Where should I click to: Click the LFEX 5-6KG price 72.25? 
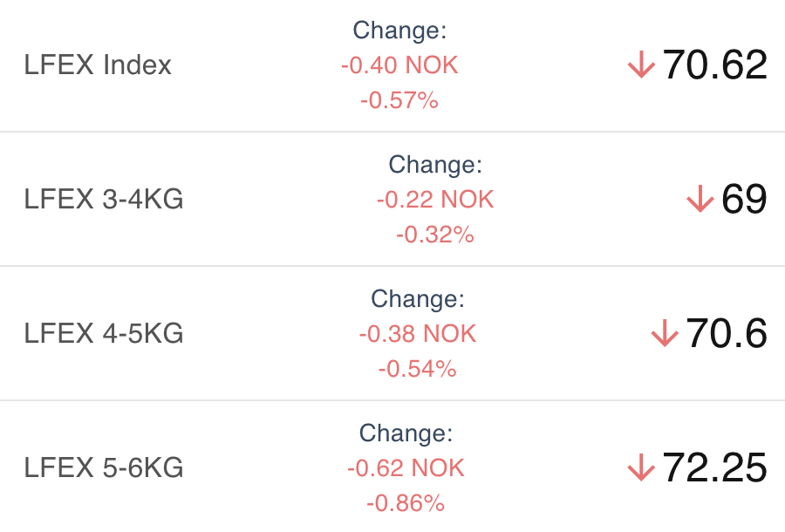point(715,468)
